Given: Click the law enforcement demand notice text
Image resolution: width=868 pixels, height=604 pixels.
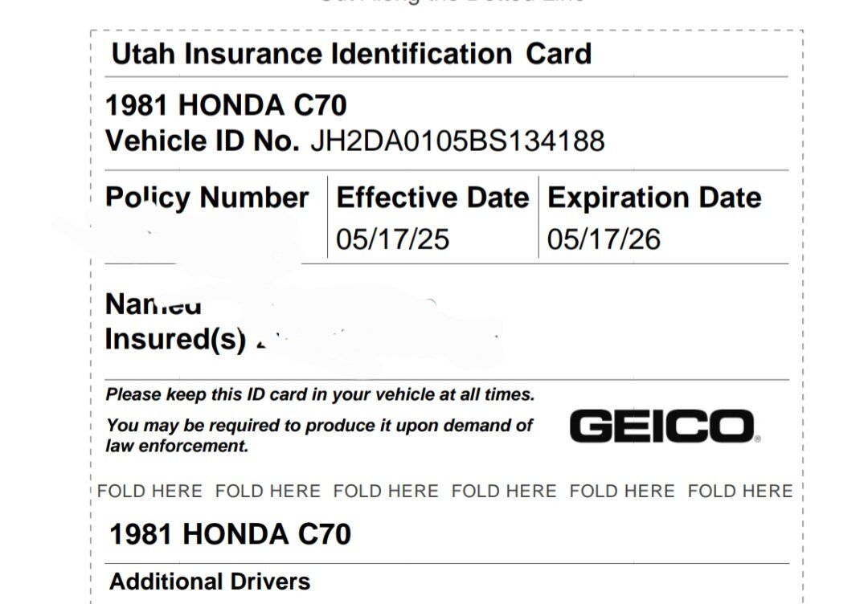Looking at the screenshot, I should tap(319, 435).
